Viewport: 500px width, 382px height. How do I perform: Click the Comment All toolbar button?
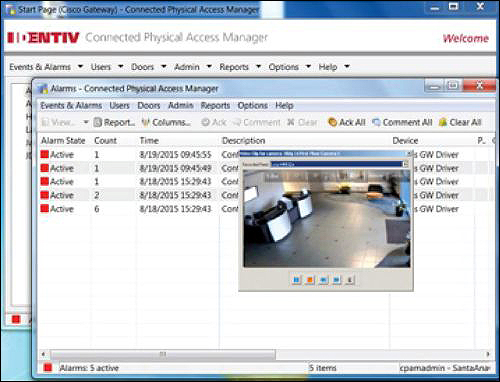click(402, 123)
